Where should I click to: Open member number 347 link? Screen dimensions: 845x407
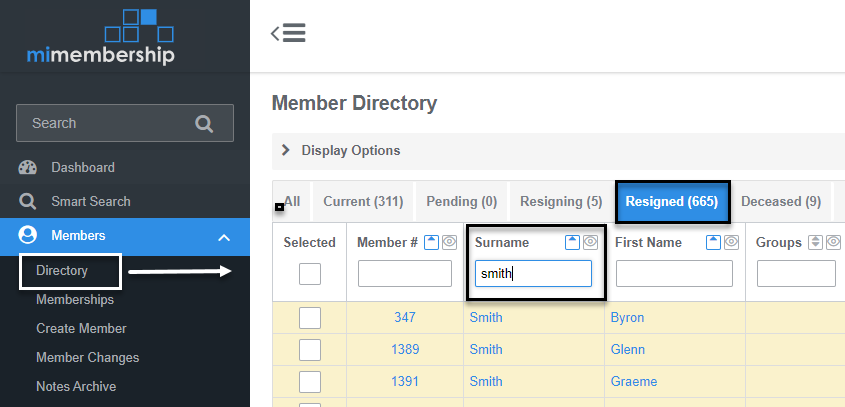pos(405,318)
